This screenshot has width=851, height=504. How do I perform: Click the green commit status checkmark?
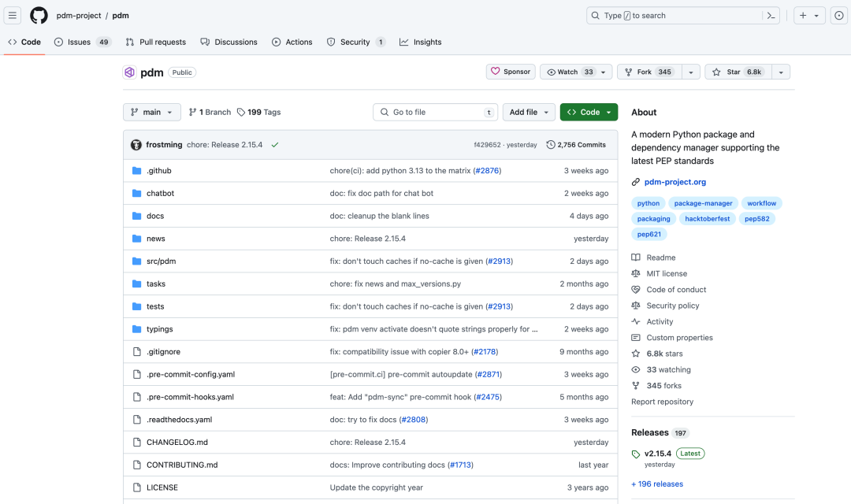(275, 145)
